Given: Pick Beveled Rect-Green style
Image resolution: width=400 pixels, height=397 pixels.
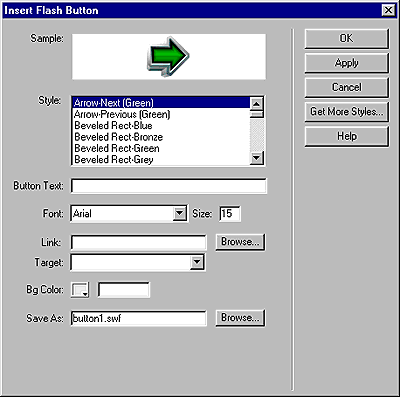Looking at the screenshot, I should tap(161, 148).
